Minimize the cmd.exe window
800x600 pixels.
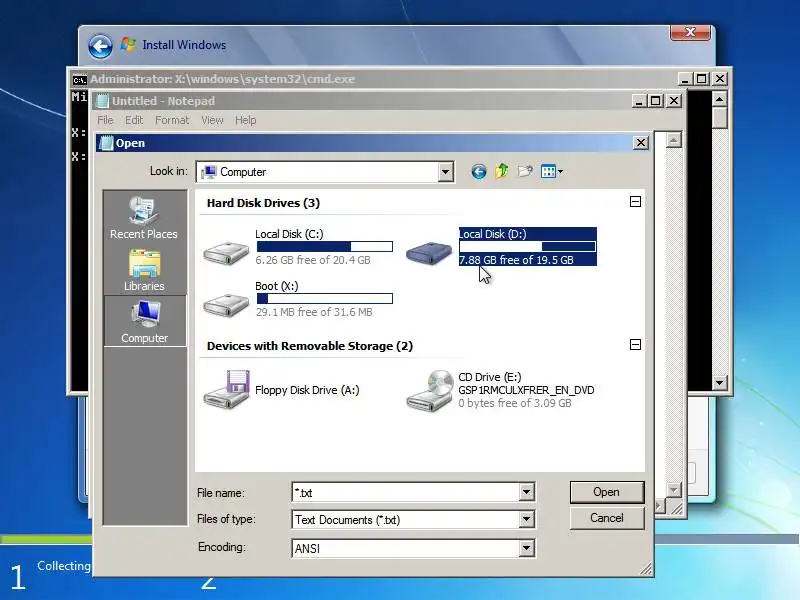point(685,79)
